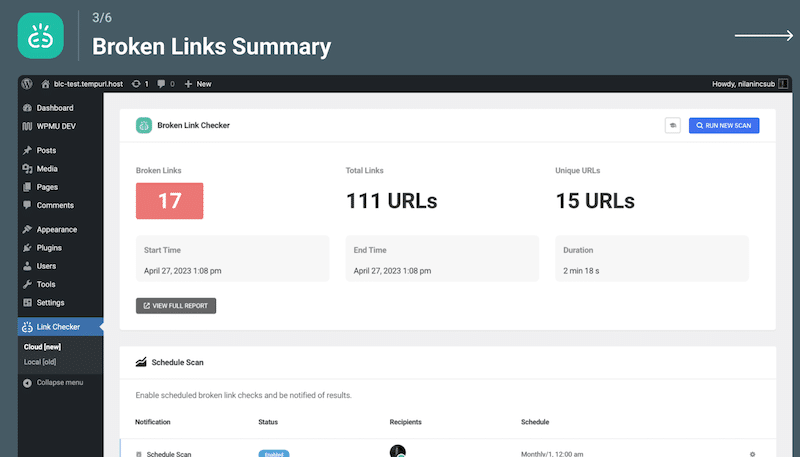The width and height of the screenshot is (800, 457).
Task: Open the Schedule Scan row settings gear
Action: pyautogui.click(x=752, y=454)
